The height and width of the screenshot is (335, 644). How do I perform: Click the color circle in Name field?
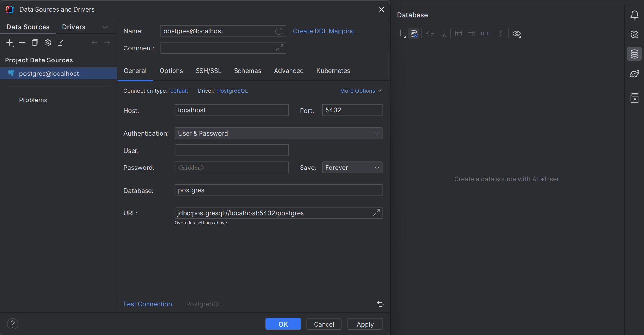pyautogui.click(x=279, y=31)
